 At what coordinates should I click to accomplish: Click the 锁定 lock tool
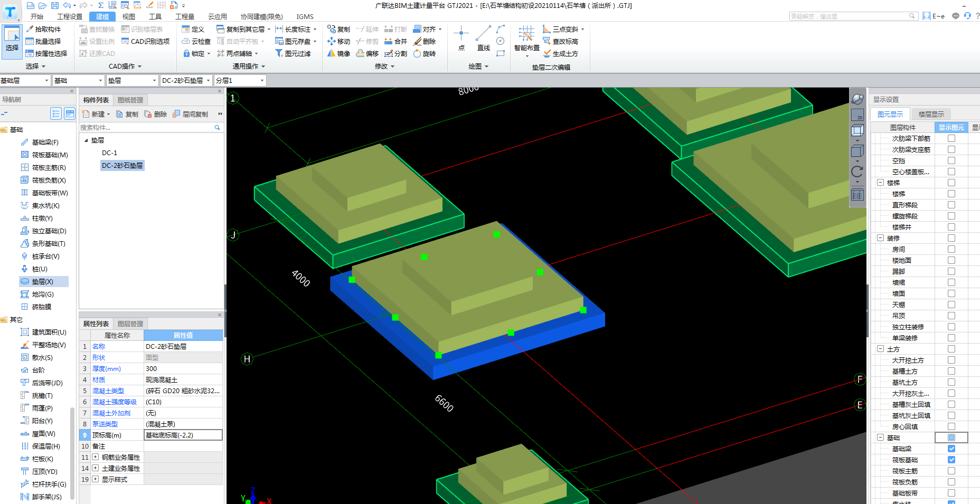196,53
